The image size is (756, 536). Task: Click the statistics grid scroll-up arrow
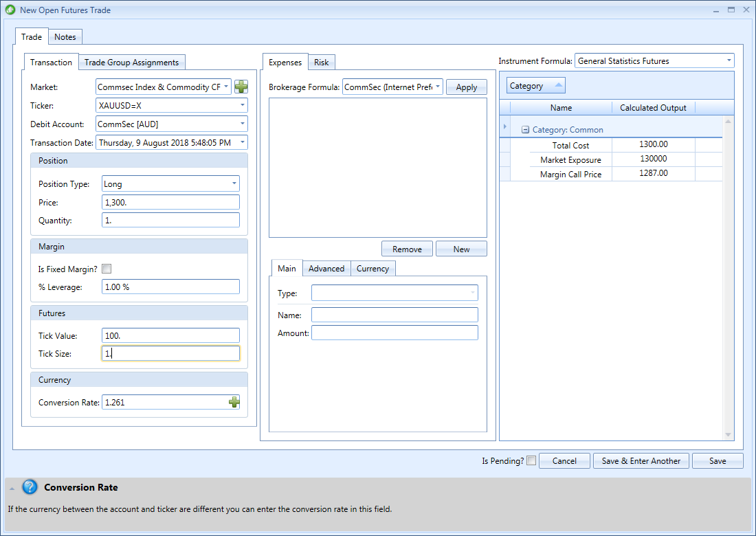[x=728, y=121]
